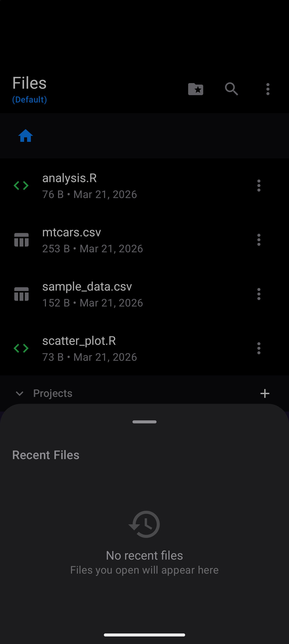Open more options for mtcars.csv
The height and width of the screenshot is (644, 289).
pos(259,240)
